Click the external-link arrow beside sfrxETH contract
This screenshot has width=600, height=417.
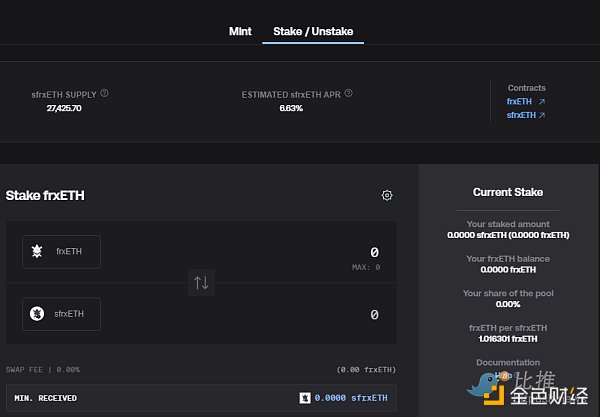click(541, 115)
